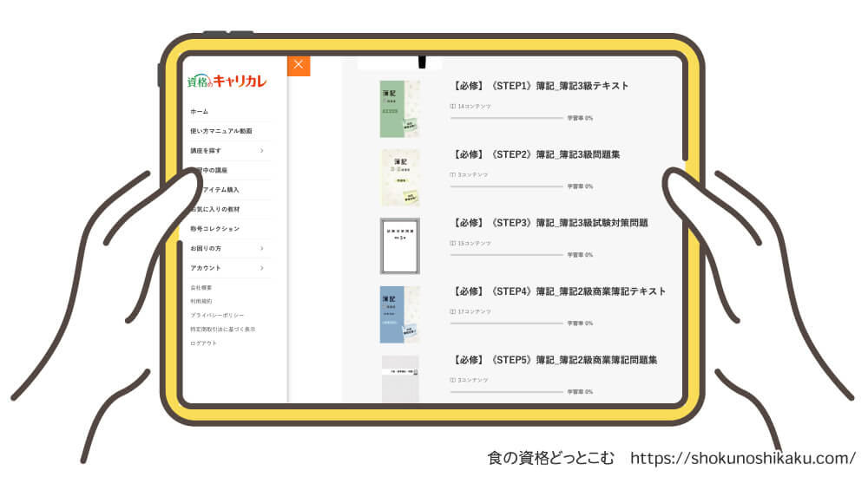868x477 pixels.
Task: Click the STEP3 簿記3級試験対策問題 title
Action: point(550,223)
